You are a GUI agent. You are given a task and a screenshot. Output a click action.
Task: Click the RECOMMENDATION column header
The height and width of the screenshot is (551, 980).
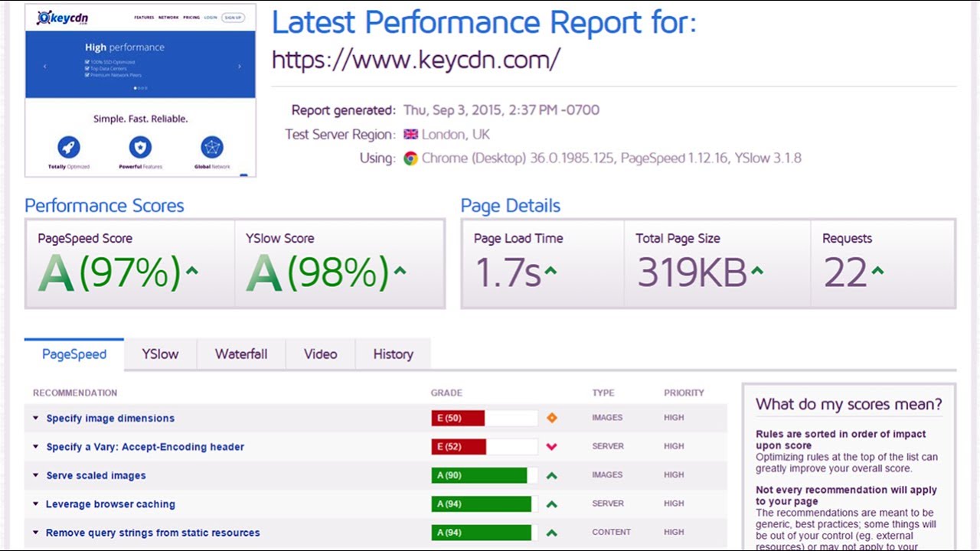75,393
